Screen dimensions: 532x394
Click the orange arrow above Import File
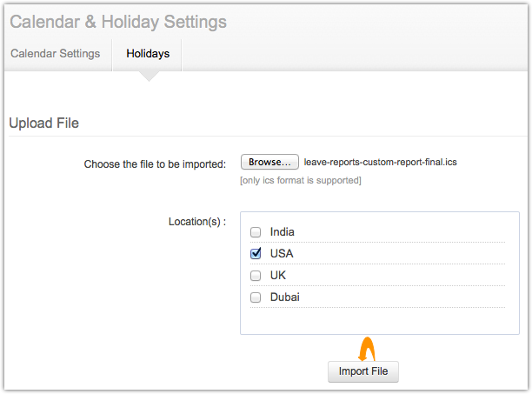[x=367, y=349]
